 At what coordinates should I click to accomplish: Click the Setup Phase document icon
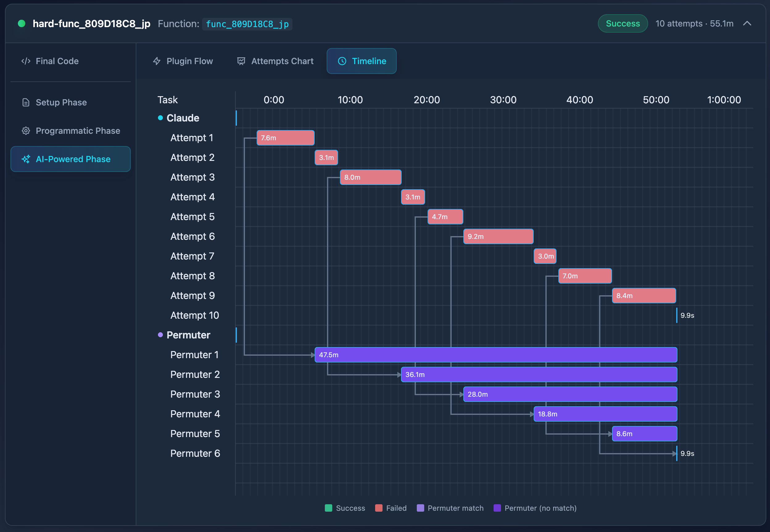[26, 102]
